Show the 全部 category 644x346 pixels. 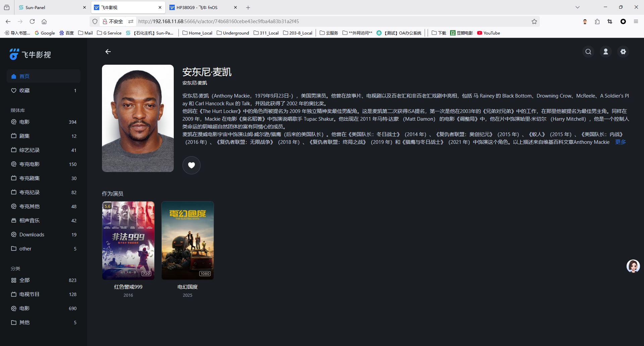point(44,280)
